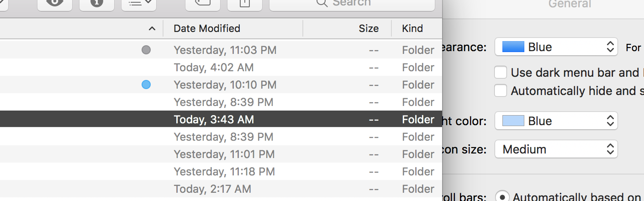Click the blue tag dot on third row
The height and width of the screenshot is (201, 644).
click(146, 85)
